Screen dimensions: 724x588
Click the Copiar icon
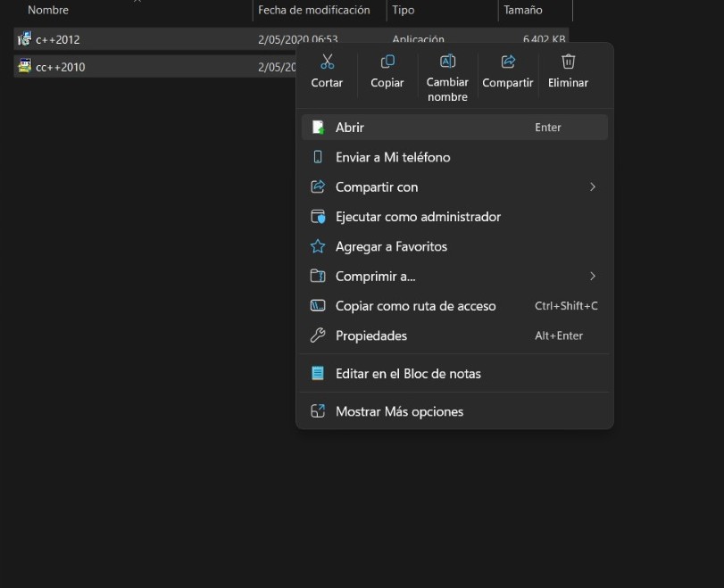[387, 62]
